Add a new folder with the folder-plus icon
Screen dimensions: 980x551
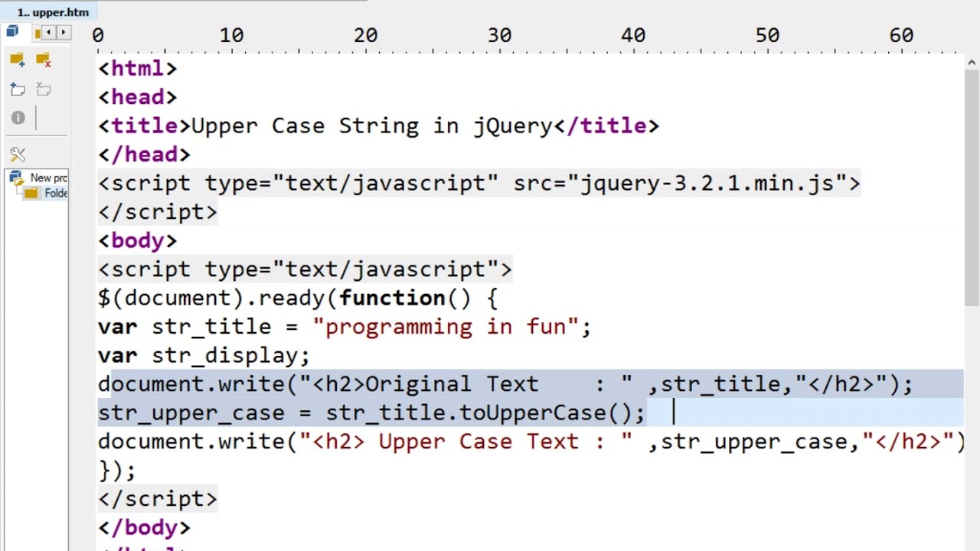click(x=18, y=60)
